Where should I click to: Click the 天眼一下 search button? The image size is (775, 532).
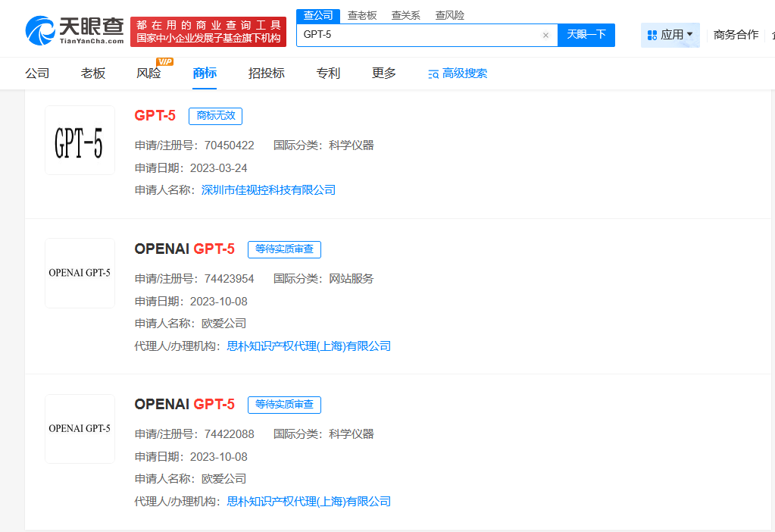point(586,35)
